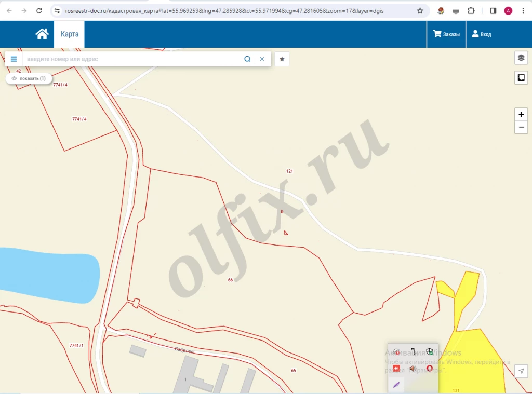532x394 pixels.
Task: Bookmark this page in the address bar
Action: point(420,10)
